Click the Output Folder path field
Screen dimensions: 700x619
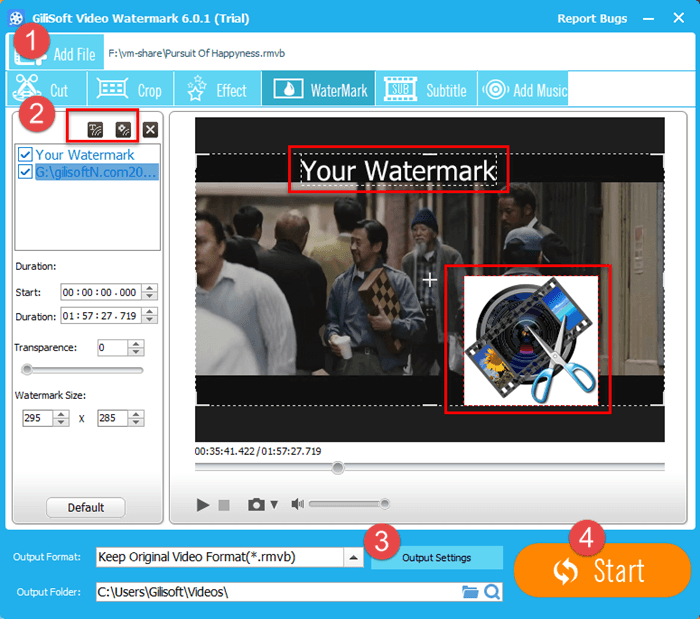coord(275,592)
